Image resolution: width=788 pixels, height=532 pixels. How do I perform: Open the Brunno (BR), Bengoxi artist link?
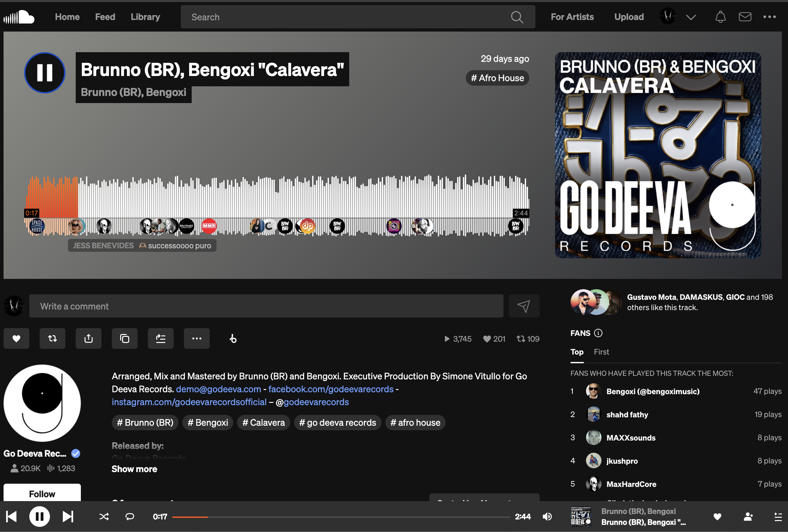tap(133, 92)
